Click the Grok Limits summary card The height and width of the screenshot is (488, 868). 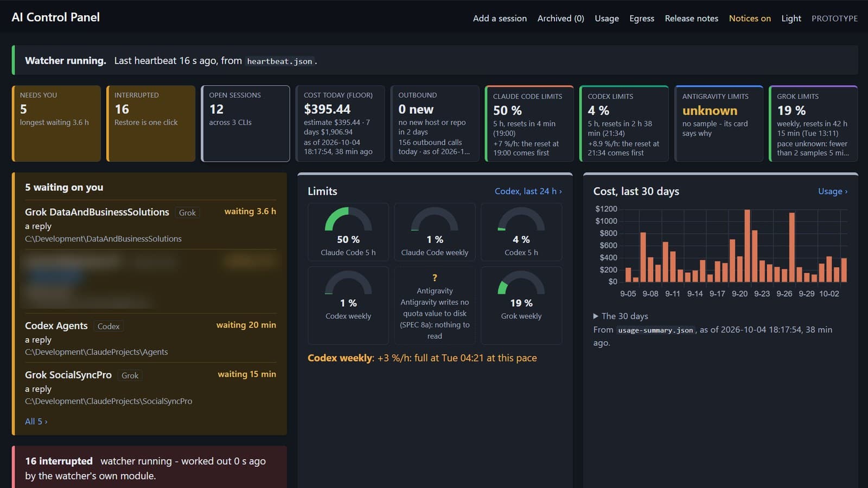coord(814,124)
